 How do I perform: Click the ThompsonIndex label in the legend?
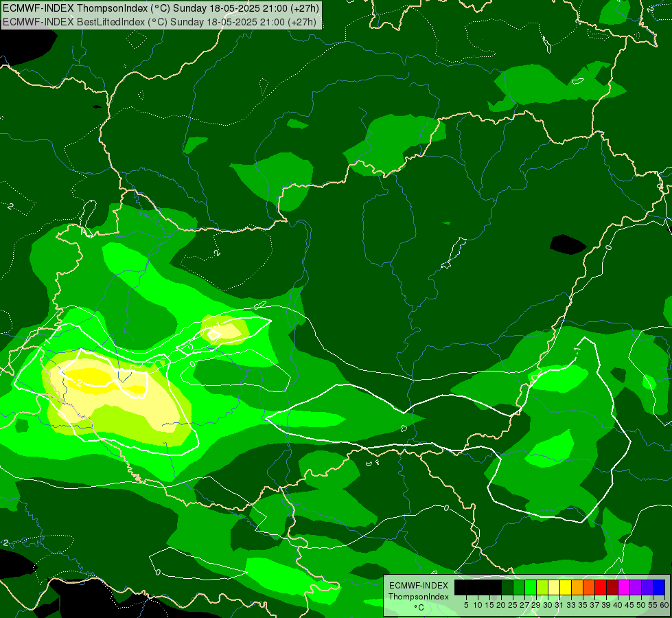pyautogui.click(x=418, y=597)
